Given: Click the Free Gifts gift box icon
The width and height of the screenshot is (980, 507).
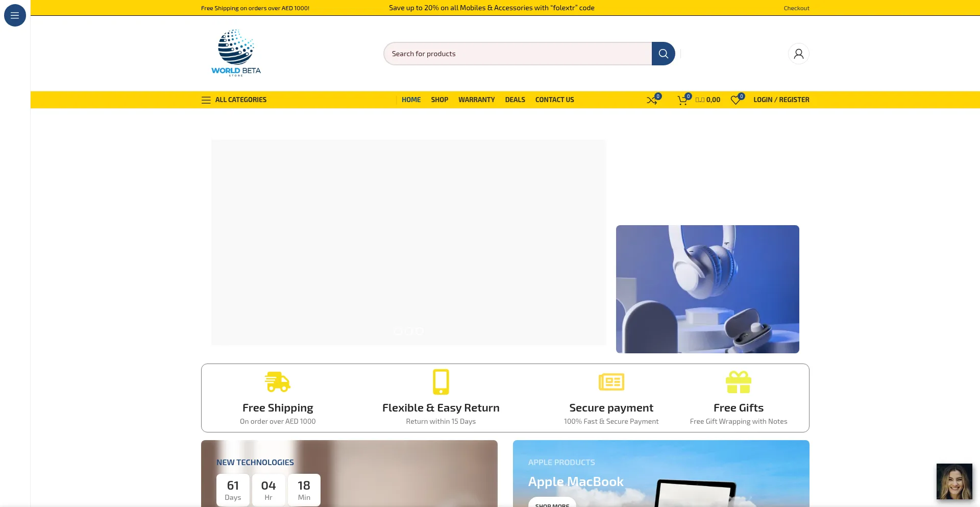Looking at the screenshot, I should (739, 381).
